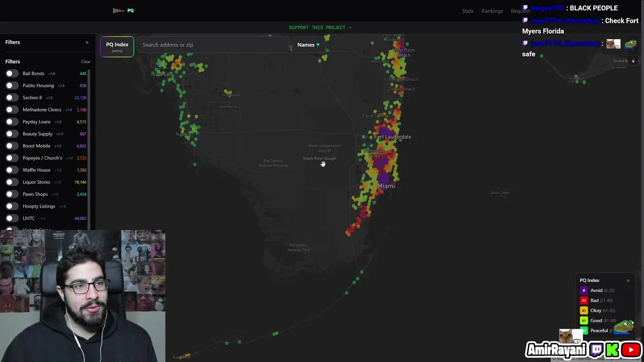Enable the Popeyes / Church's filter
Screen dimensions: 644x362
[x=12, y=158]
